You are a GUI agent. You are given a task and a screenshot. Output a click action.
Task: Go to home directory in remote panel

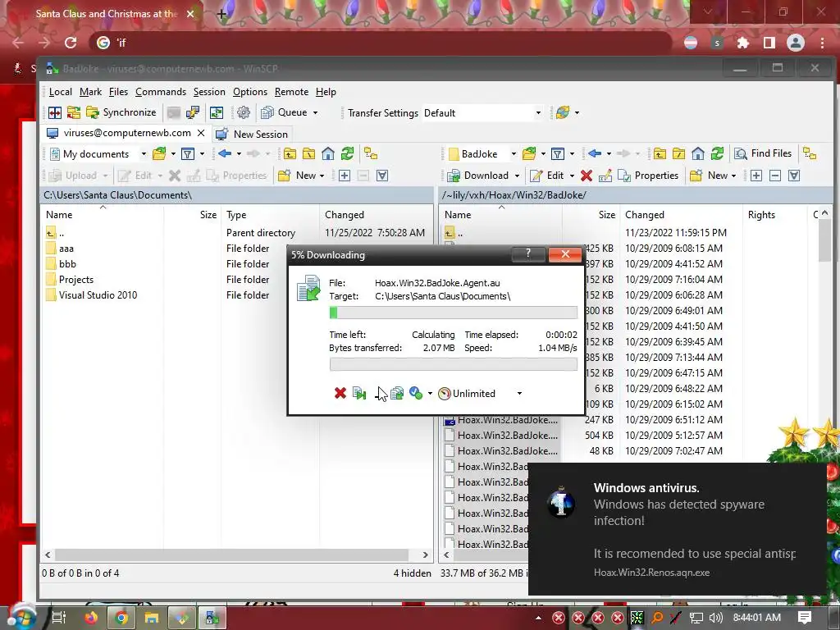(697, 154)
